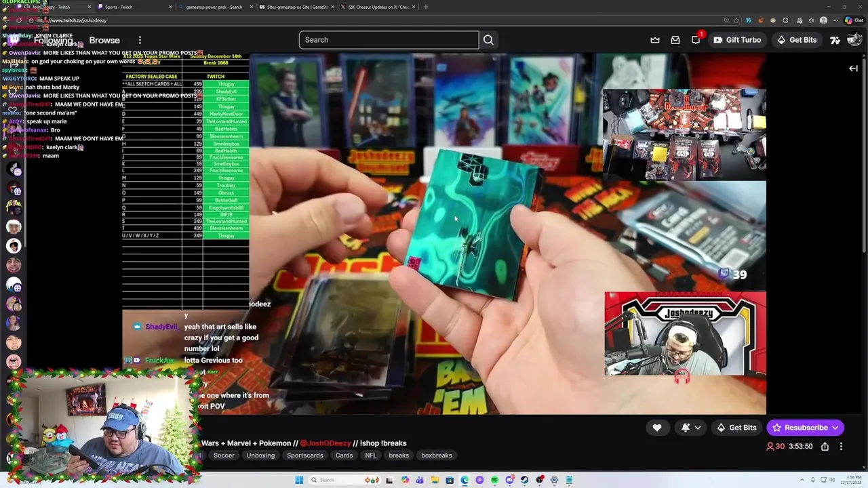Click the zoom magnifier in address bar

point(727,20)
